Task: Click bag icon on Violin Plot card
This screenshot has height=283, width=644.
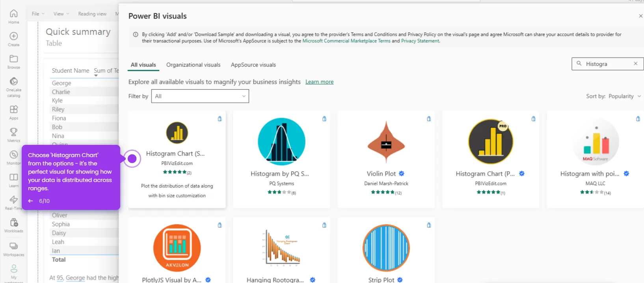Action: click(x=429, y=119)
